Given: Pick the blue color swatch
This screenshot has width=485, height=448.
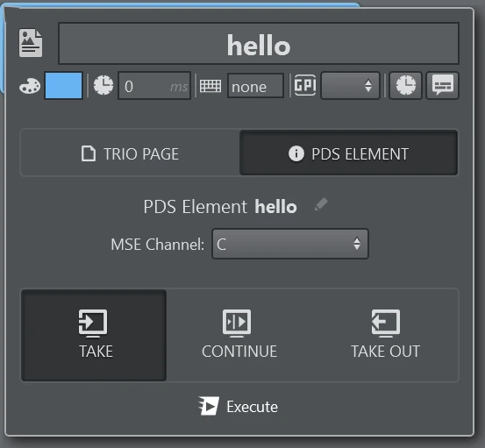Looking at the screenshot, I should click(64, 86).
